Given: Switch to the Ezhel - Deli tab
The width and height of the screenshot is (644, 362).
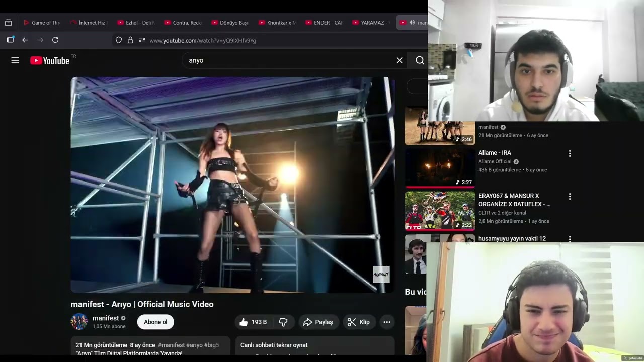Looking at the screenshot, I should [x=136, y=23].
